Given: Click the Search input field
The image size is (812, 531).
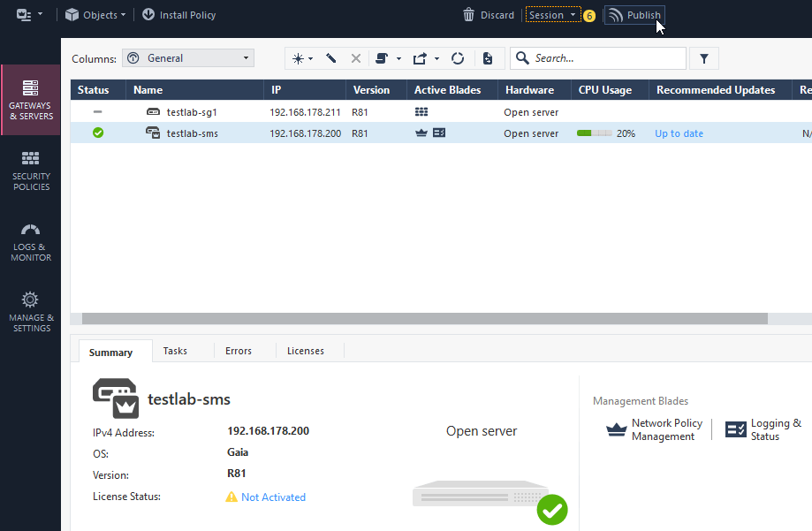Looking at the screenshot, I should coord(598,58).
